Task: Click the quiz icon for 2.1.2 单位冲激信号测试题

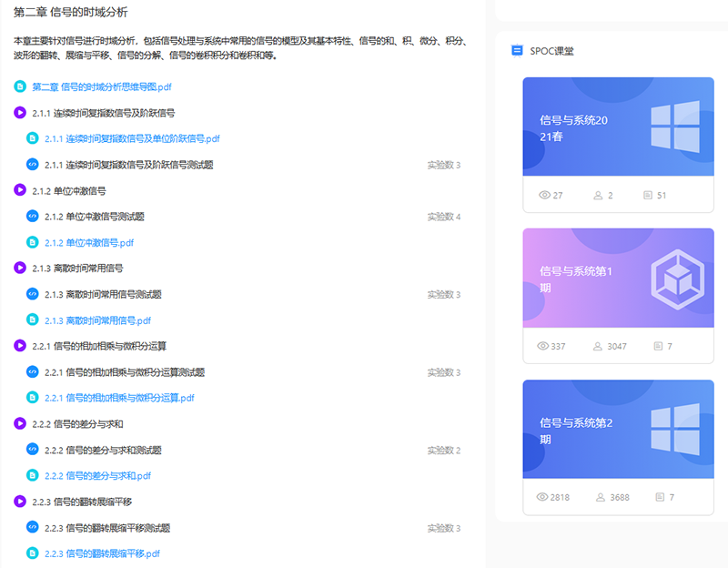Action: tap(33, 217)
